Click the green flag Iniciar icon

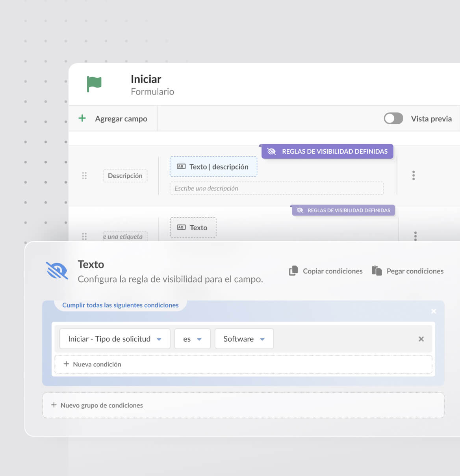coord(94,84)
